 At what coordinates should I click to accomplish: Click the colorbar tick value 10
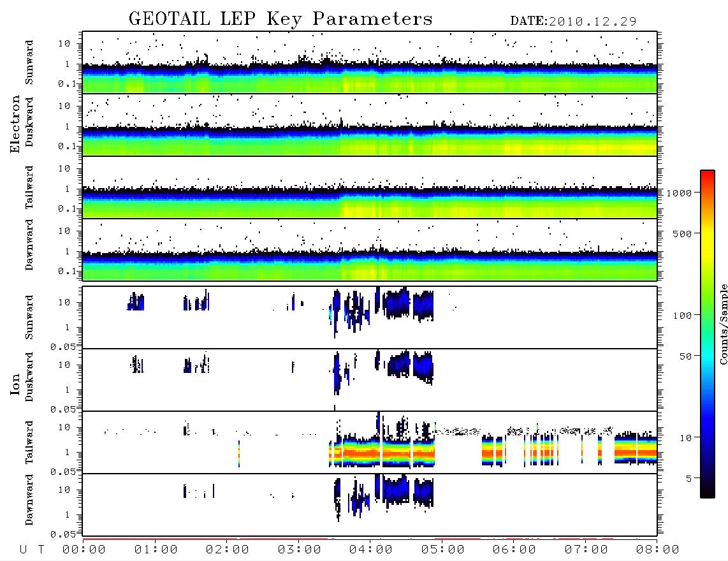[x=685, y=438]
